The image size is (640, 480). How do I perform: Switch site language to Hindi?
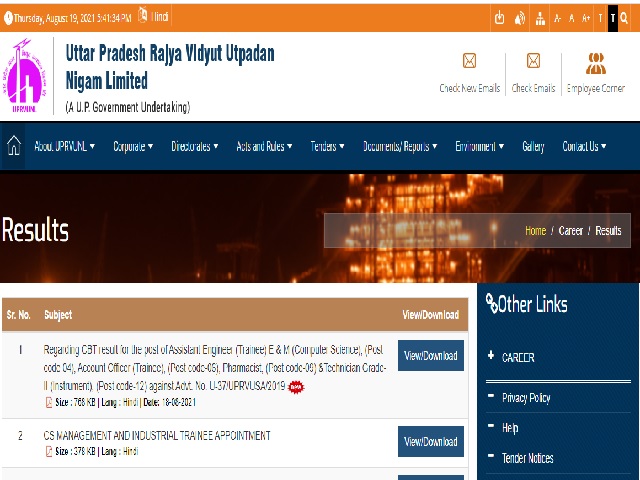click(160, 17)
